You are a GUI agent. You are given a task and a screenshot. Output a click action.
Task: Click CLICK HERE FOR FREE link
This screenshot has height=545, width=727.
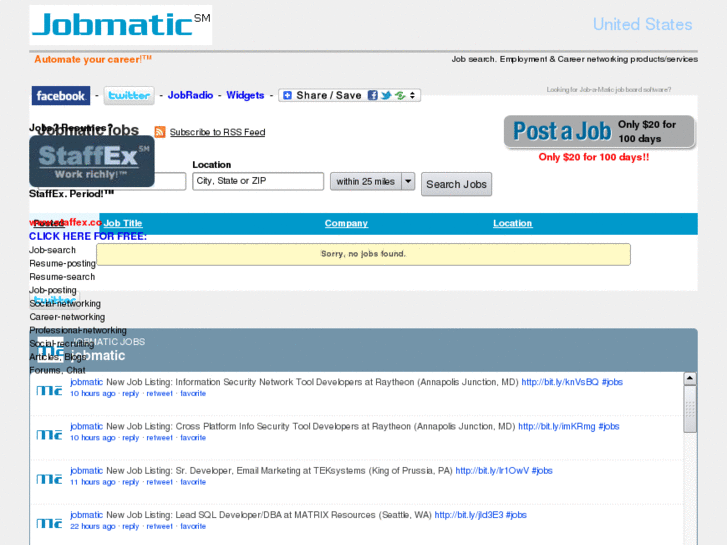coord(88,237)
